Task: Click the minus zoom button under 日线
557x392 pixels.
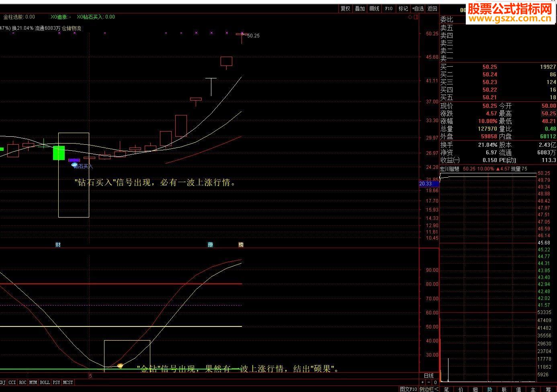Action: click(x=429, y=382)
